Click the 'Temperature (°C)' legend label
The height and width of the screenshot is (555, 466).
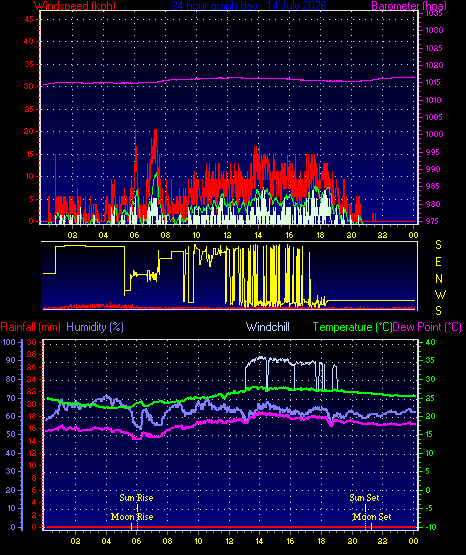pos(352,327)
